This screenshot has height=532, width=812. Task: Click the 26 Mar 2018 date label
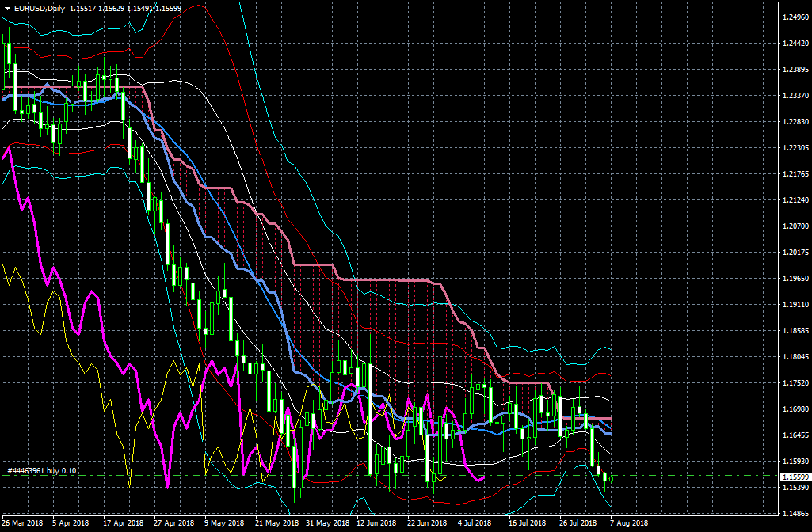(x=22, y=523)
